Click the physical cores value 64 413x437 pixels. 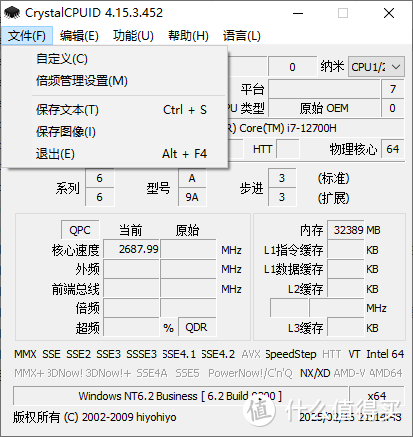pos(392,149)
